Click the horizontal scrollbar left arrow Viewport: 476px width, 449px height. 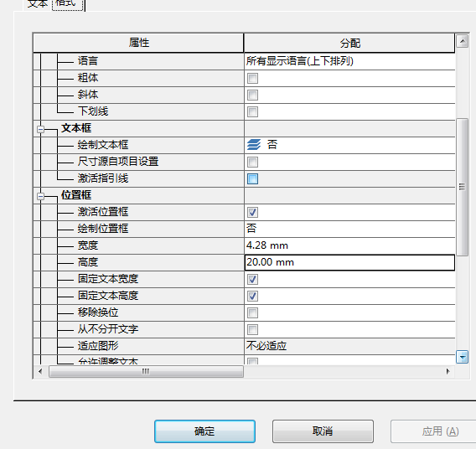tap(40, 371)
